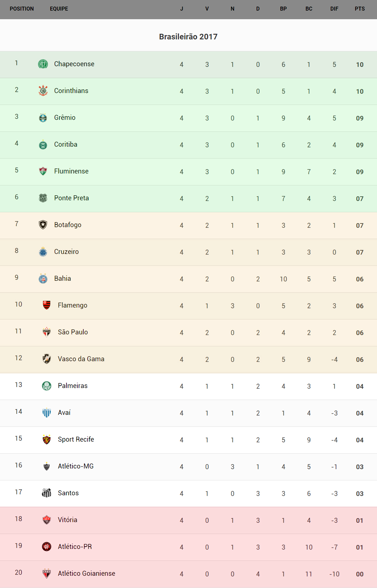Select the Cruzeiro team name

(66, 252)
